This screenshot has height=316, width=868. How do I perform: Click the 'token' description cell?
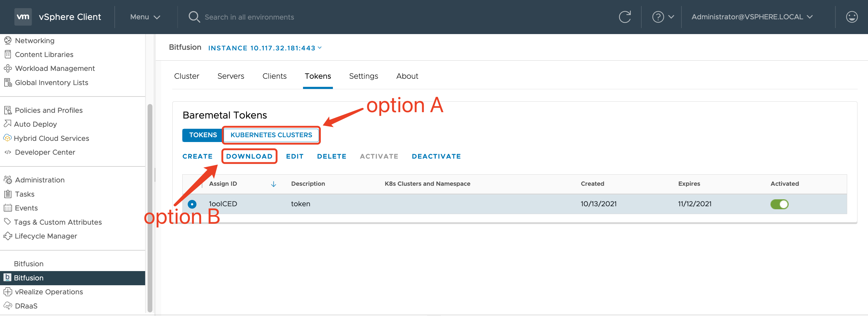tap(300, 204)
